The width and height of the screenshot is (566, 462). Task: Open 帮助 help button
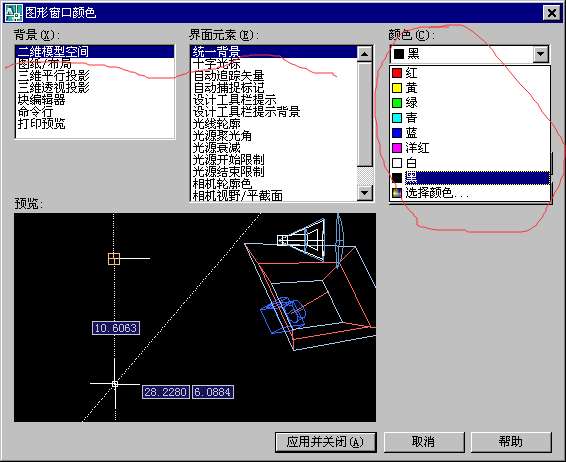coord(511,442)
